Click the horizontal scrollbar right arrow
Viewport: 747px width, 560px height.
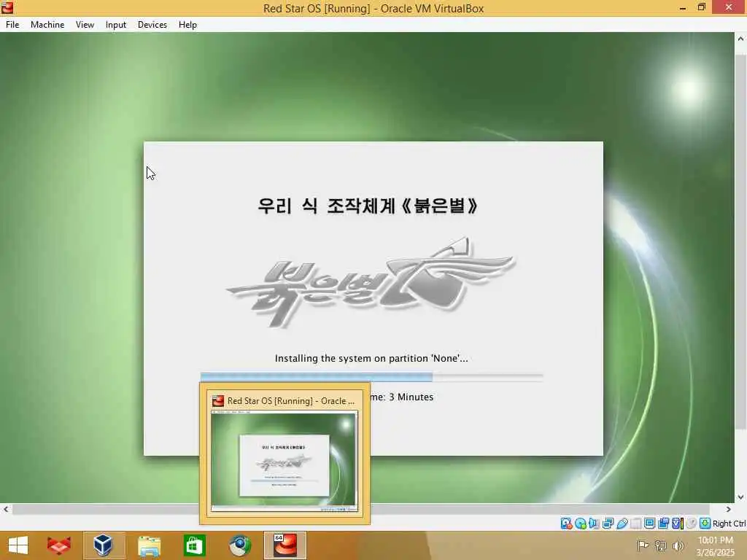pos(729,509)
